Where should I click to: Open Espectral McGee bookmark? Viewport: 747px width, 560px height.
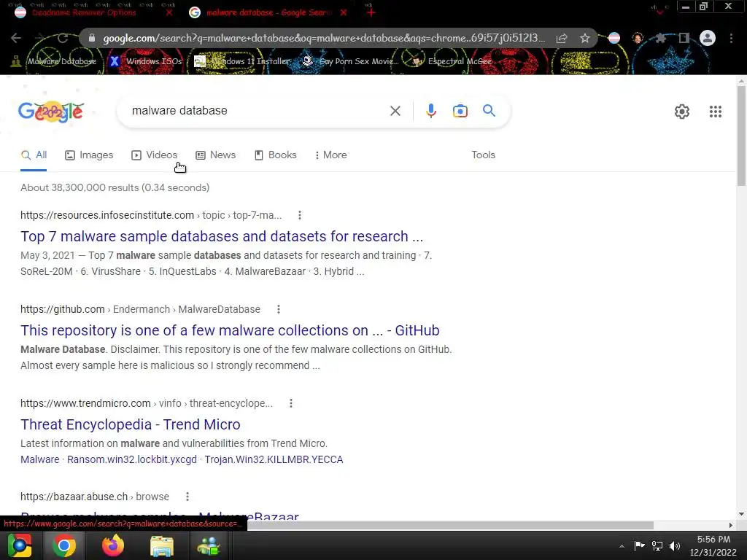(451, 61)
